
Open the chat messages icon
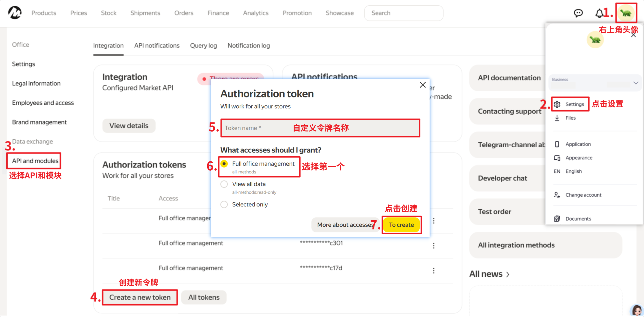pos(578,13)
